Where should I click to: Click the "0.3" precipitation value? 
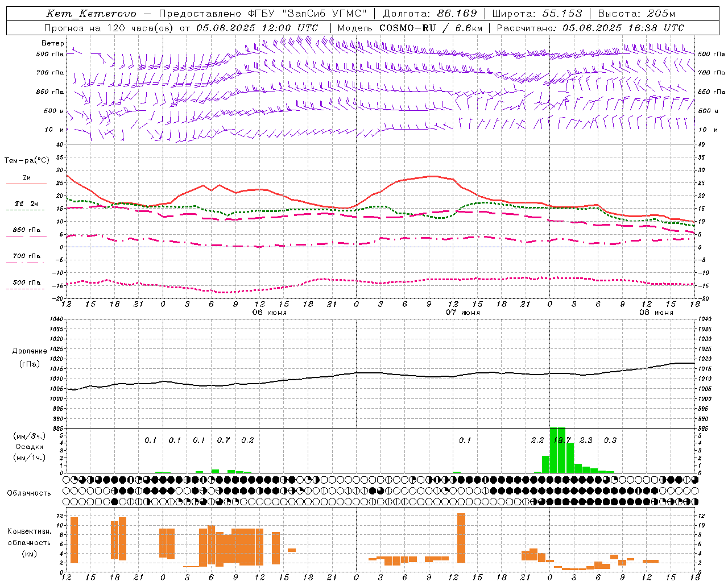(x=610, y=440)
